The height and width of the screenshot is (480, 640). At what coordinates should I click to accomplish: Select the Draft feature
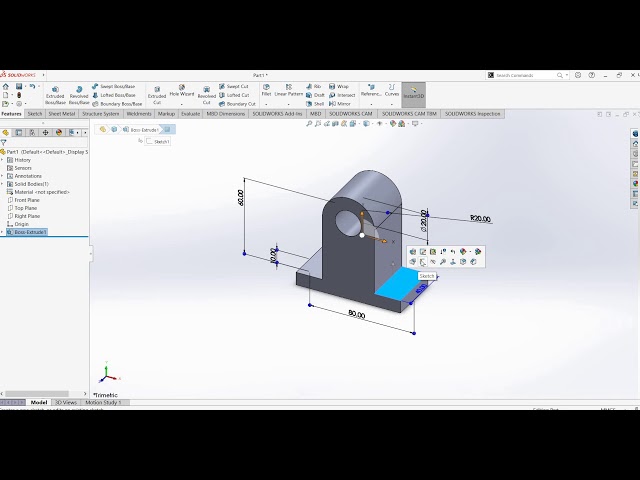click(x=315, y=95)
